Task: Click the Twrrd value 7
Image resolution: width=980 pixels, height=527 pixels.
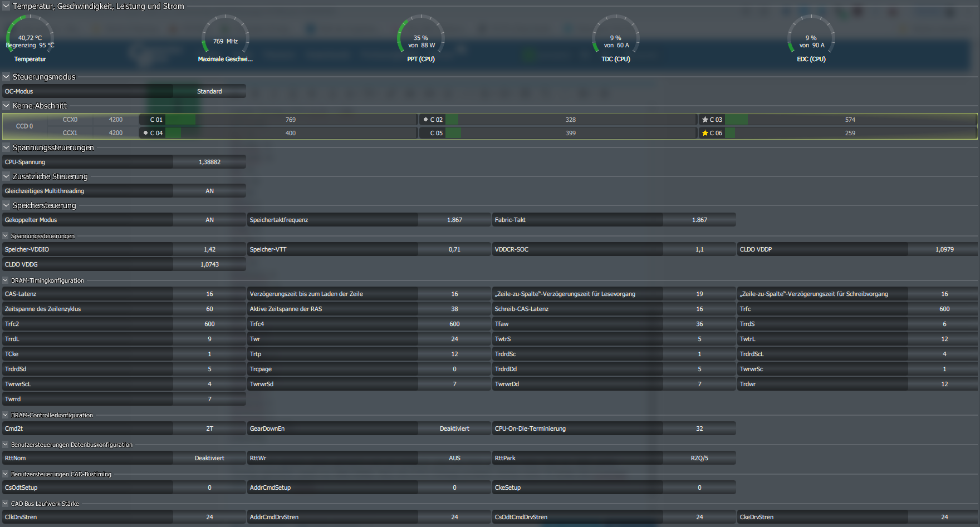Action: pos(209,399)
